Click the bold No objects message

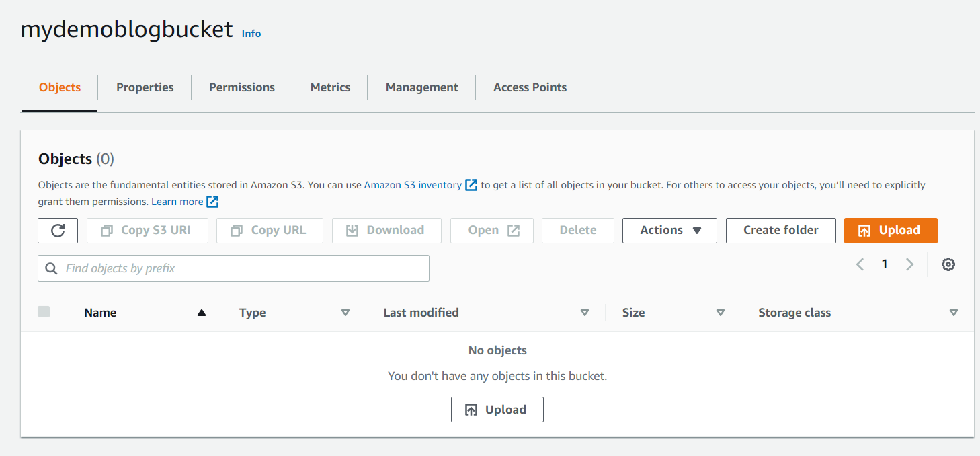coord(497,350)
